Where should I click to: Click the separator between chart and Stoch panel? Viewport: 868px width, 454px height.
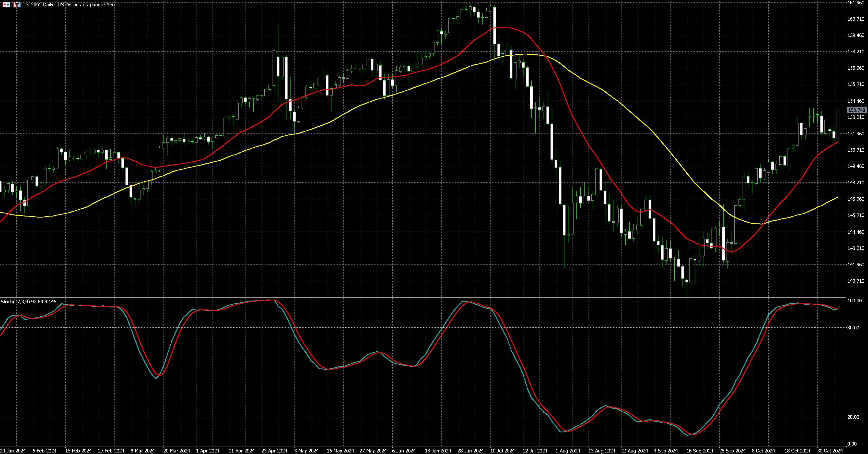(404, 297)
